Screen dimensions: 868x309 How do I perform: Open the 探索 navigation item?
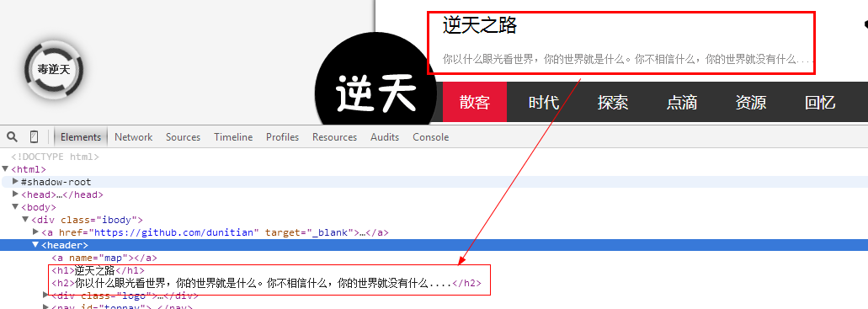point(613,102)
